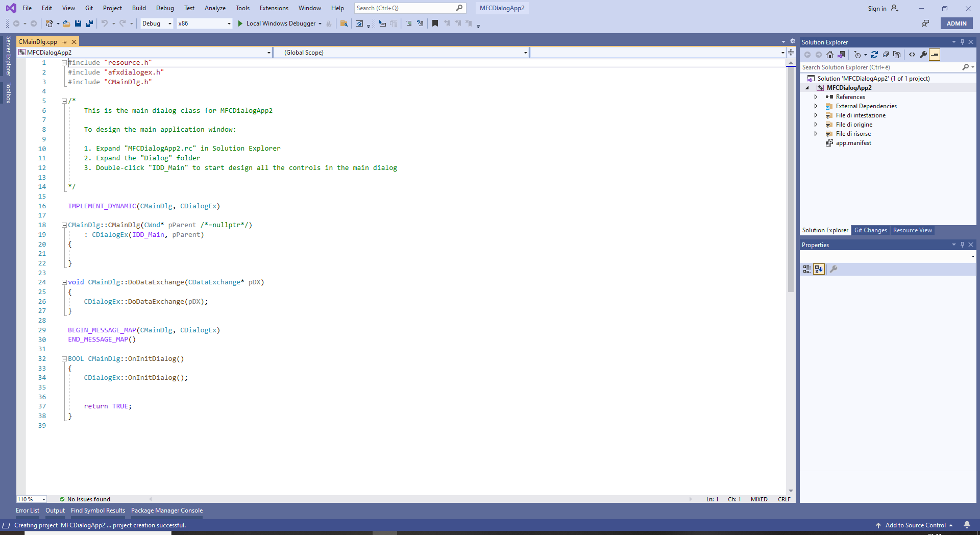Collapse the CMainDlg constructor at line 18
The height and width of the screenshot is (535, 980).
[64, 225]
